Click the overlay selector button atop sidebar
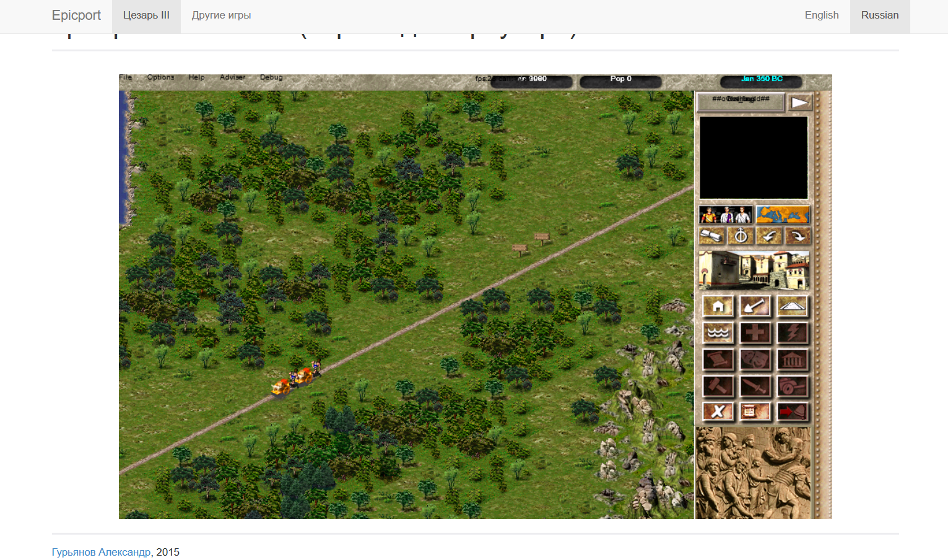 pyautogui.click(x=741, y=102)
